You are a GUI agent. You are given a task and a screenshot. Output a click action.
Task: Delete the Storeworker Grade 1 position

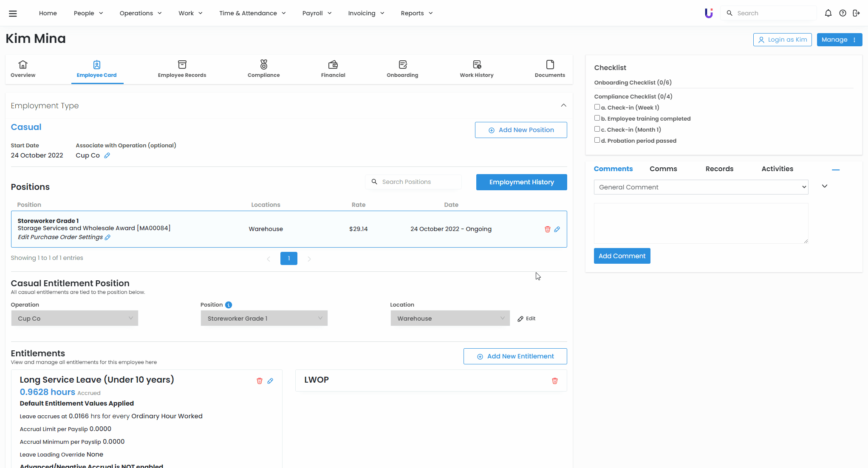click(x=547, y=229)
